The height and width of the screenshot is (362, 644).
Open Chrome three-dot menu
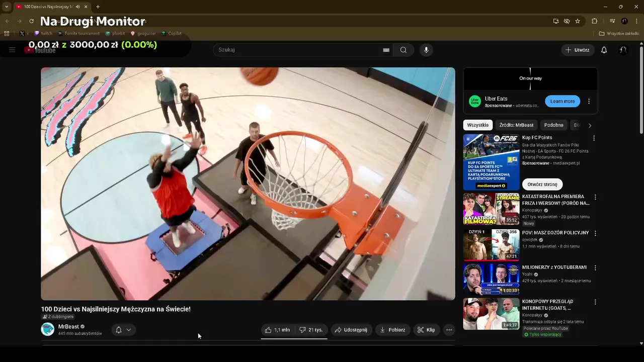coord(636,21)
